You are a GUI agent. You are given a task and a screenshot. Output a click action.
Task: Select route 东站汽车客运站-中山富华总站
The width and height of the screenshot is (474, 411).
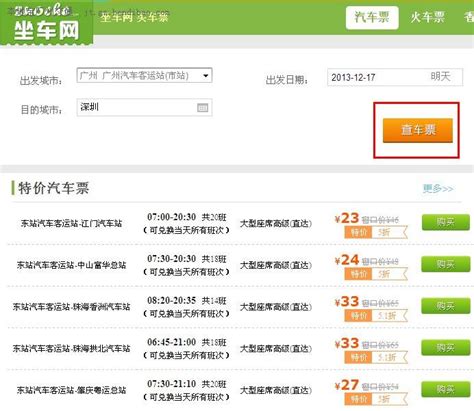pos(71,265)
